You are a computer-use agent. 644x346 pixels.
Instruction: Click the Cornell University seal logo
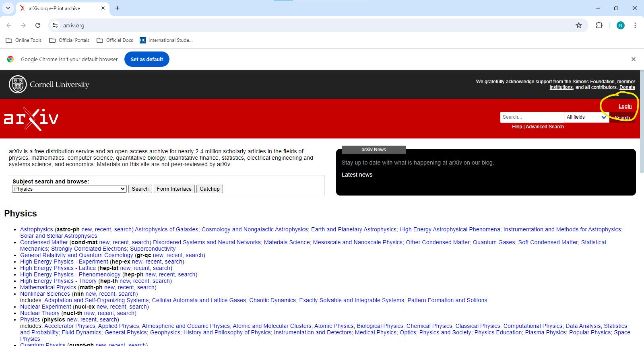[x=18, y=84]
